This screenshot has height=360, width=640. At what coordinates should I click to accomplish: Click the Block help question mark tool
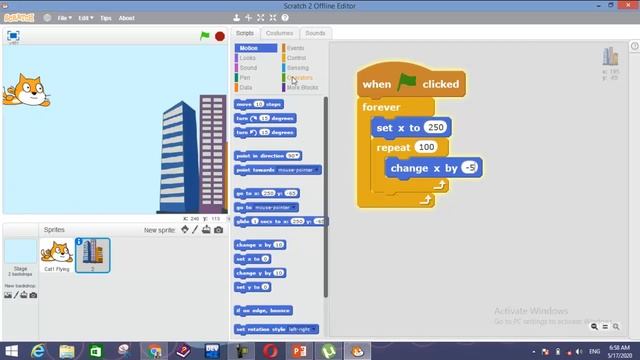coord(285,18)
